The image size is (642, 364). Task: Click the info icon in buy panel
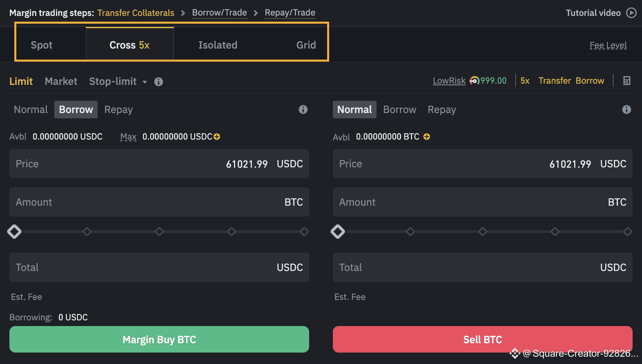pyautogui.click(x=303, y=109)
